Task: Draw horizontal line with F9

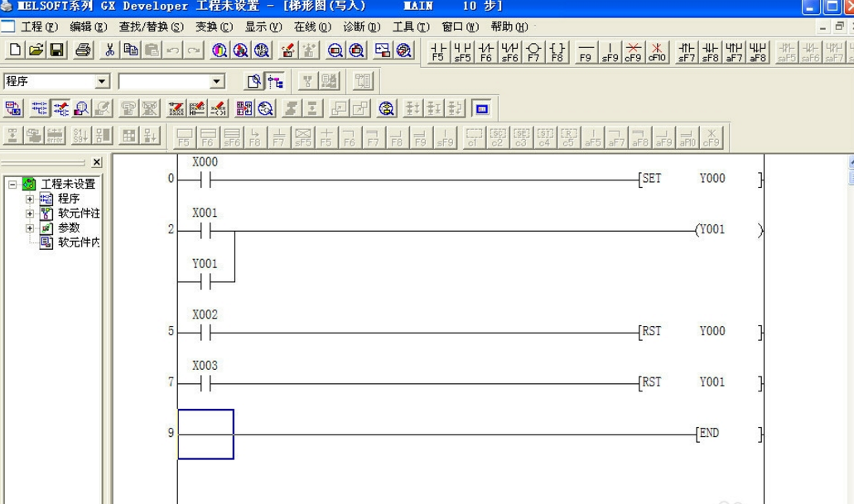Action: 586,51
